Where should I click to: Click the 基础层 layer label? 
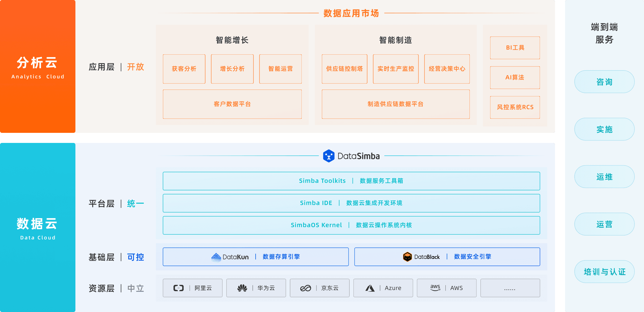click(102, 257)
